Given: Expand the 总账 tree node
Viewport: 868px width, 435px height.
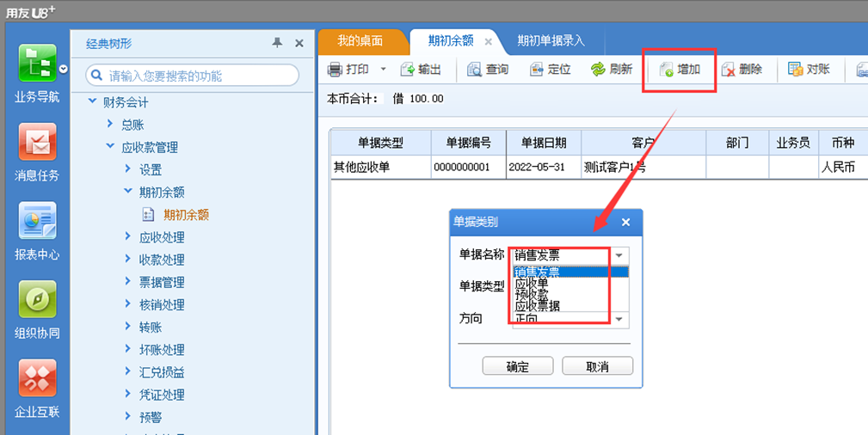Looking at the screenshot, I should pyautogui.click(x=109, y=125).
